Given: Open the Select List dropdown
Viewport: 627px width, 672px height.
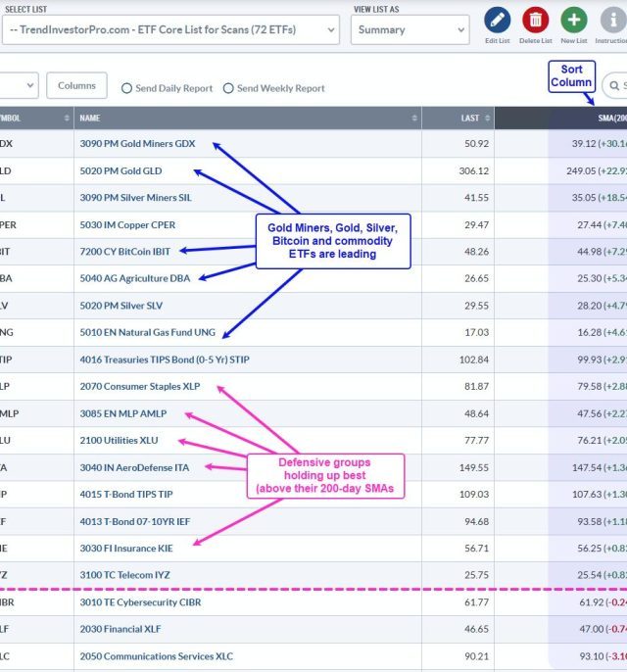Looking at the screenshot, I should [x=170, y=29].
